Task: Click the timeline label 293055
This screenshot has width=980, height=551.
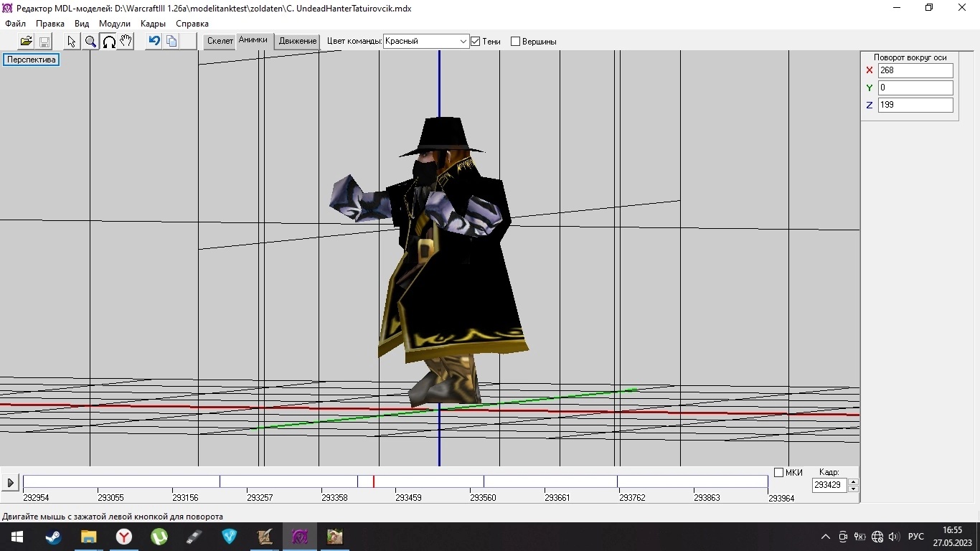Action: point(111,498)
